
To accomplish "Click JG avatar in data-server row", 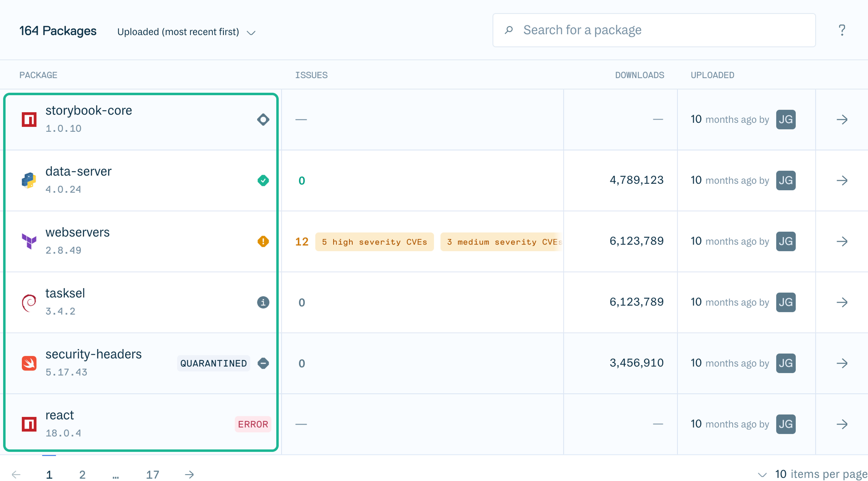I will click(786, 181).
